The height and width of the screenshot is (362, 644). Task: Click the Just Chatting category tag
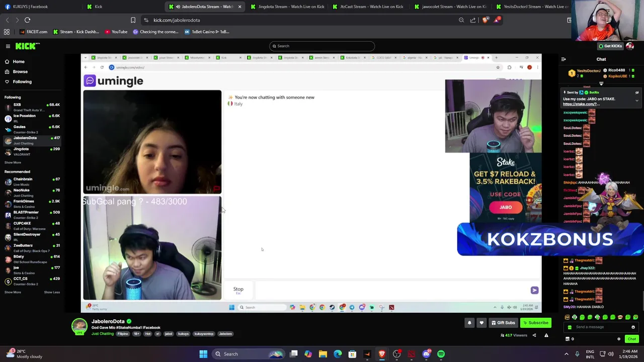(x=103, y=334)
